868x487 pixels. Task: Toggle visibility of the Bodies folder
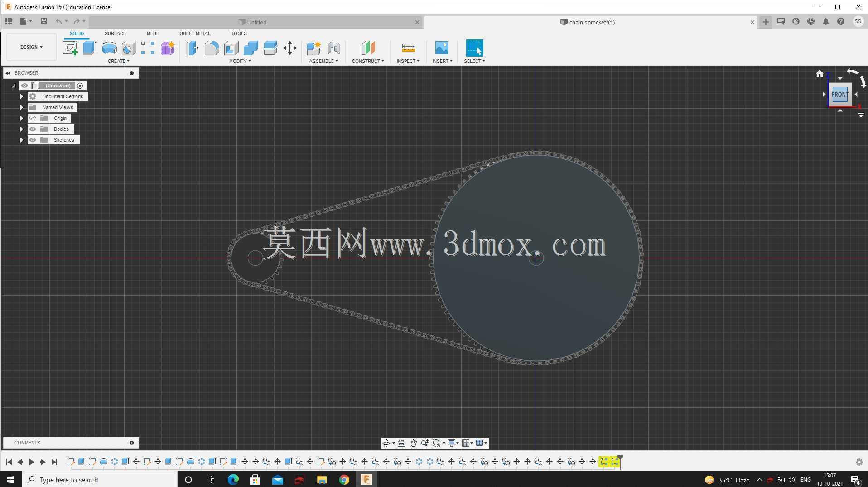click(33, 129)
